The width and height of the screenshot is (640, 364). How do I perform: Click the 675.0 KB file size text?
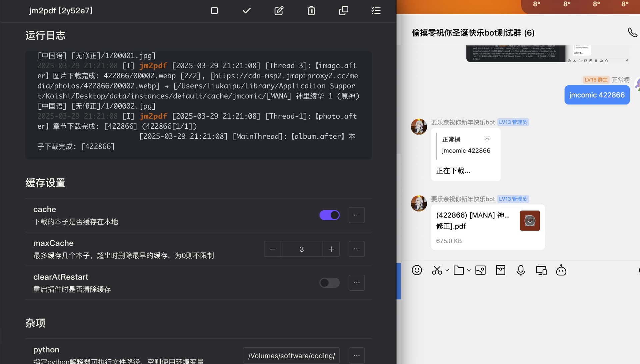click(449, 241)
